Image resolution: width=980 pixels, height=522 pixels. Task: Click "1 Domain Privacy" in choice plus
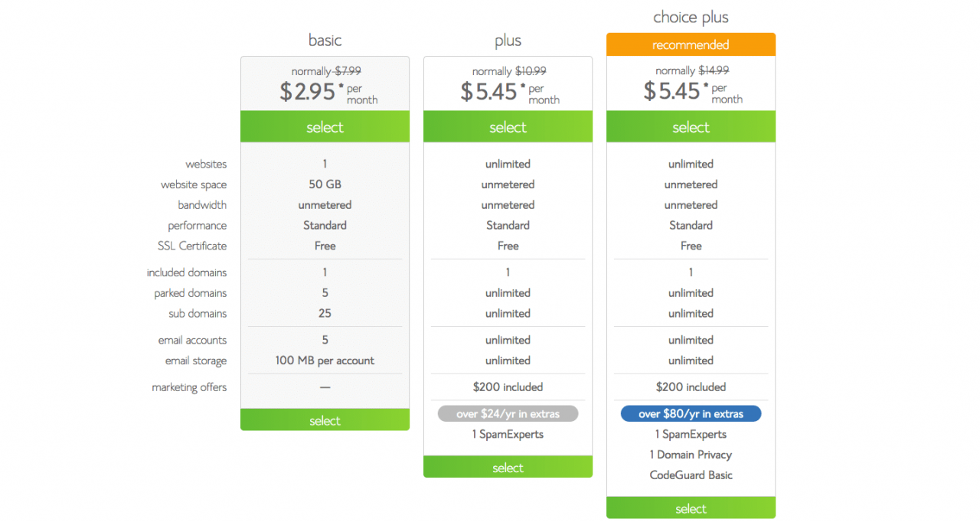click(691, 455)
